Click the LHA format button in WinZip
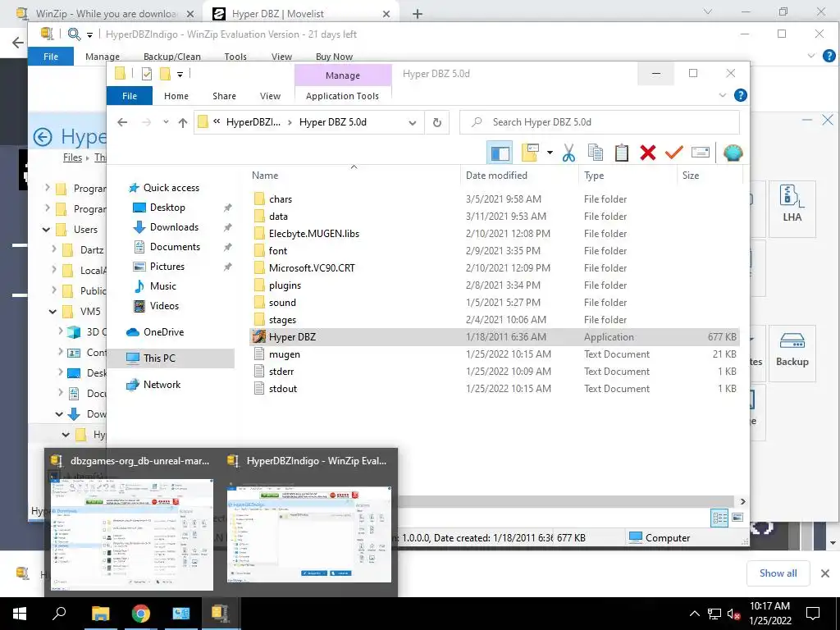Screen dimensions: 840x630 [792, 208]
